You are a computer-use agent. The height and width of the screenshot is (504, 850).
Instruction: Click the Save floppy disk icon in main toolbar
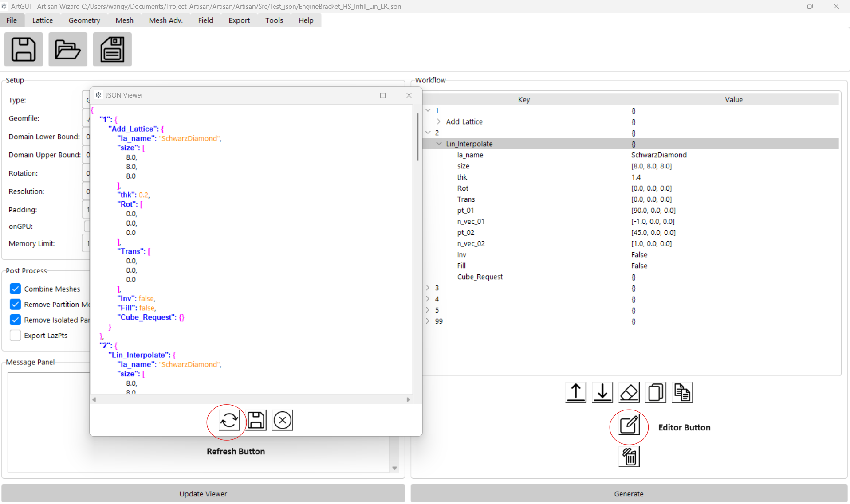tap(24, 49)
